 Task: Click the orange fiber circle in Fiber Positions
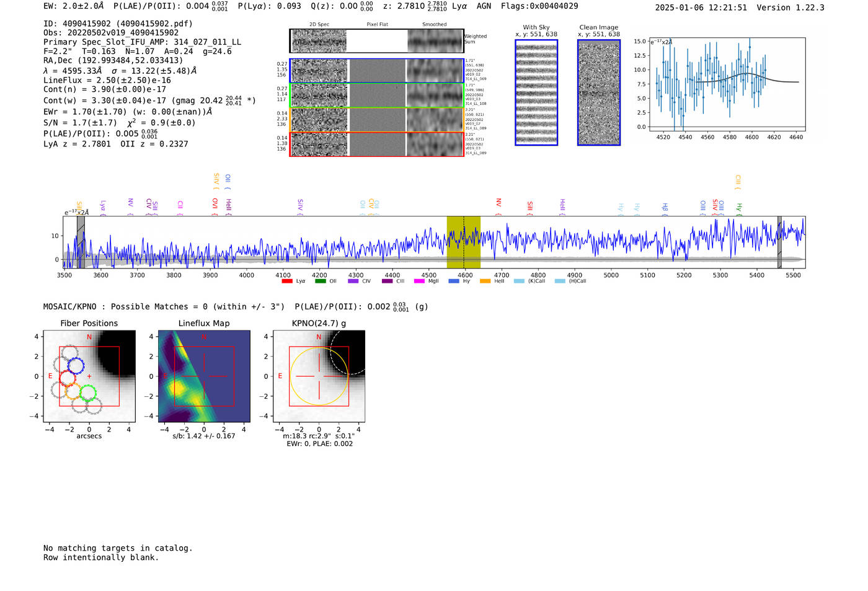click(x=73, y=391)
